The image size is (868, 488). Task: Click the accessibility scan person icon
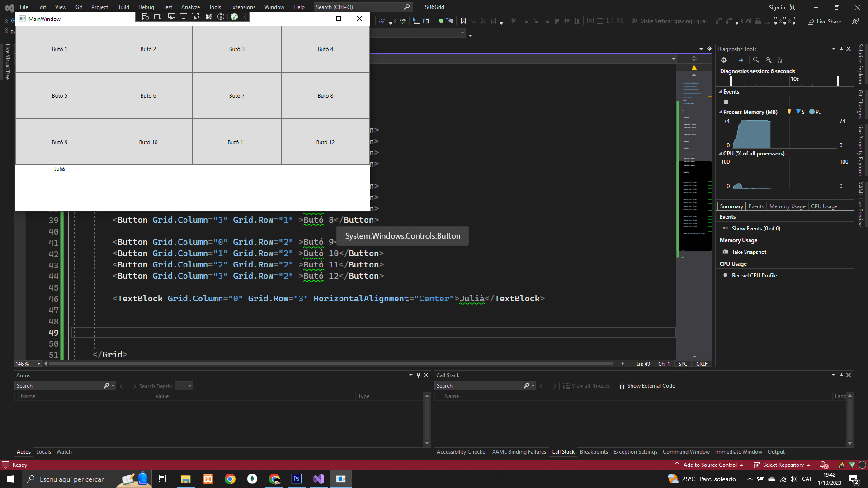coord(221,17)
